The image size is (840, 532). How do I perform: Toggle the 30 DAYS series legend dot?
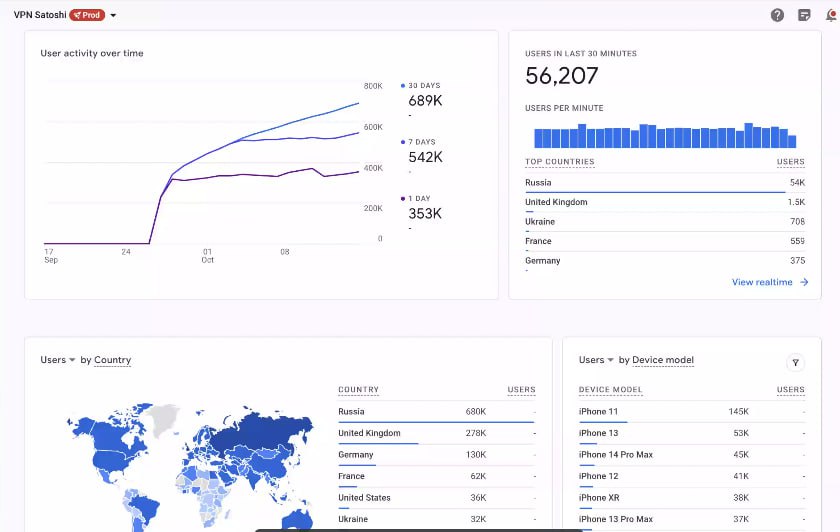pos(403,86)
